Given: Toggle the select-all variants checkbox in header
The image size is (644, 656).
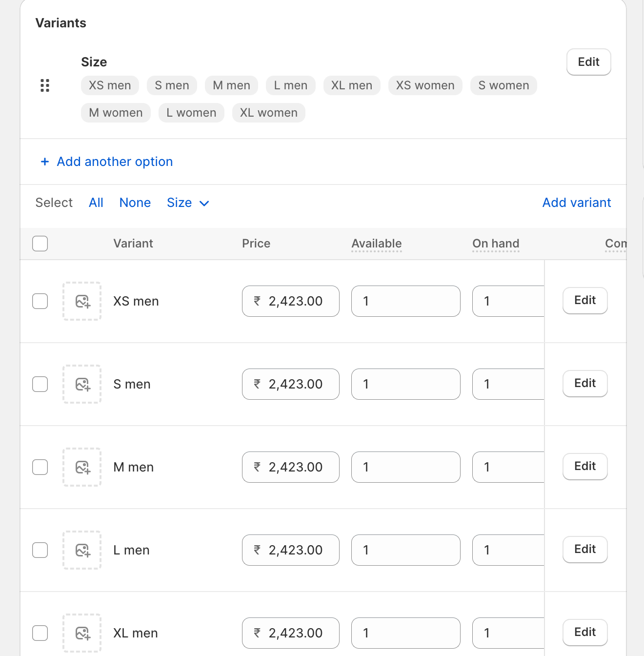Looking at the screenshot, I should [40, 244].
